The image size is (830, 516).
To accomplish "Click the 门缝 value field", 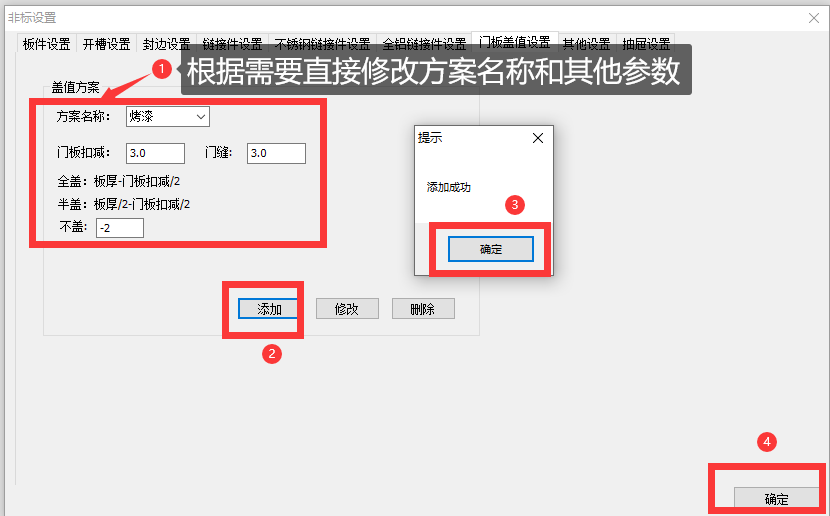I will pyautogui.click(x=276, y=153).
